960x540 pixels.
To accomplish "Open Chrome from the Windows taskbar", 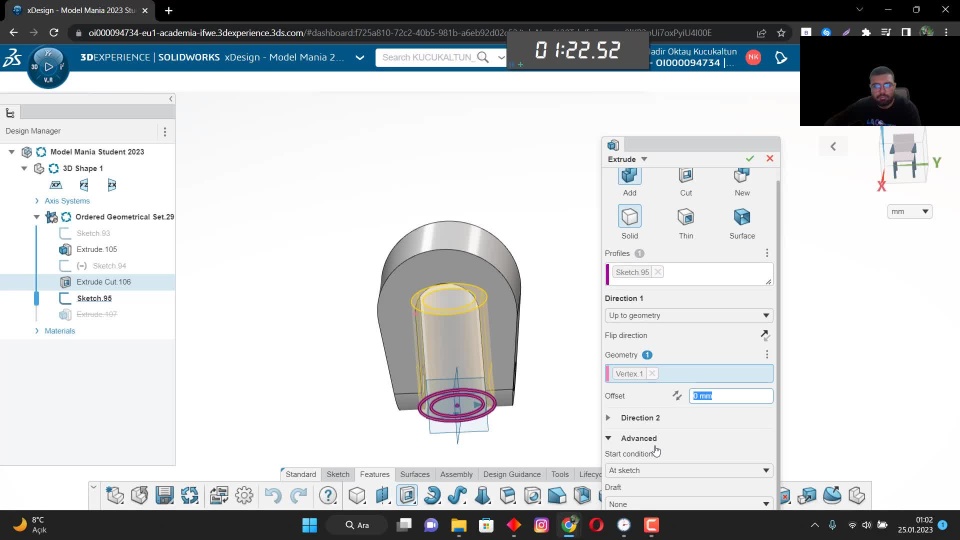I will (569, 525).
